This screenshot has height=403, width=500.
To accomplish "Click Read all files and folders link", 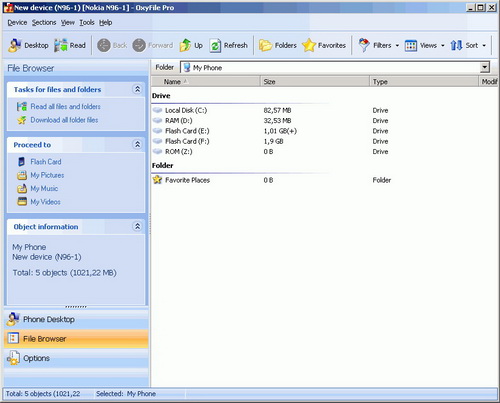I will tap(65, 107).
